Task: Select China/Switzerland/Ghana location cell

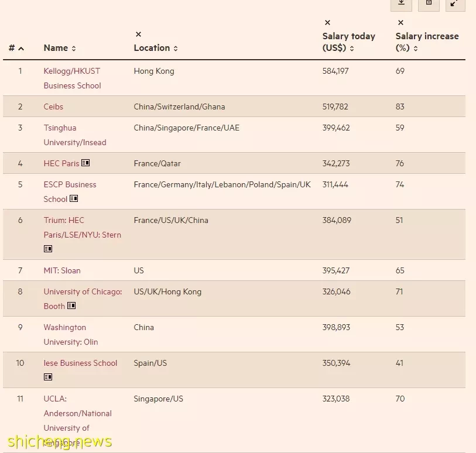Action: tap(179, 107)
